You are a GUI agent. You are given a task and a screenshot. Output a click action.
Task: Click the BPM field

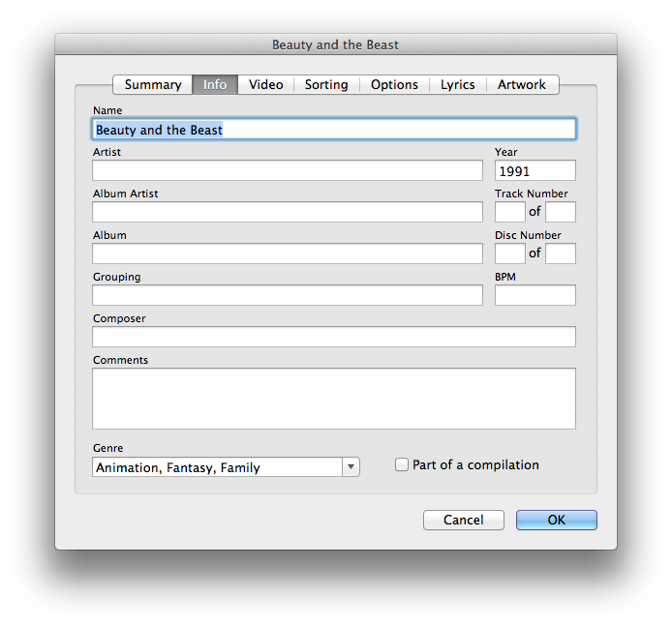[535, 295]
